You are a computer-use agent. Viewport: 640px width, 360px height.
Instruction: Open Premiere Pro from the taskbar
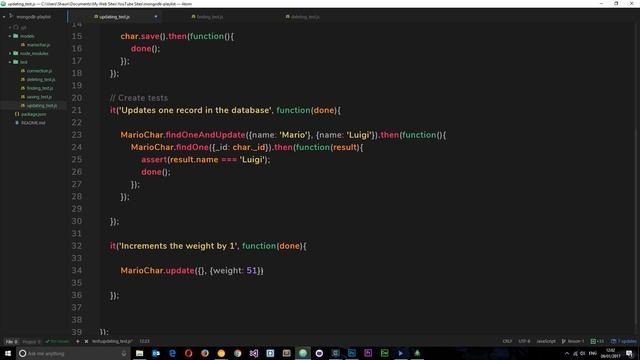tap(368, 353)
